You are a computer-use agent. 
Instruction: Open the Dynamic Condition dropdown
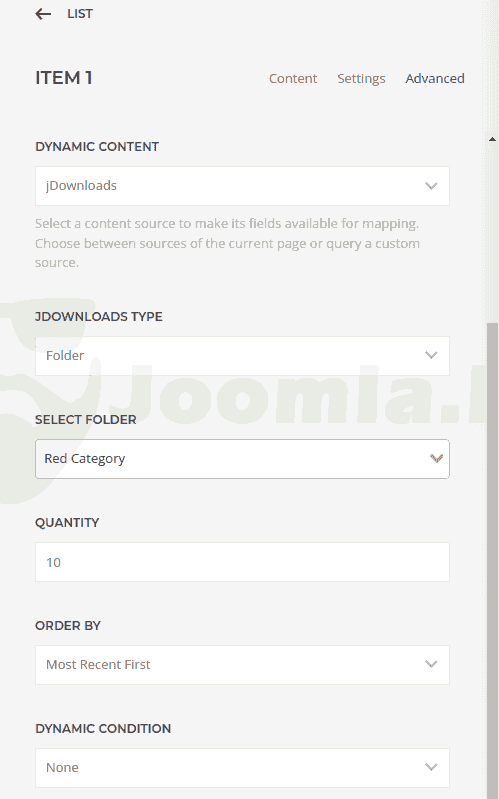[x=242, y=767]
